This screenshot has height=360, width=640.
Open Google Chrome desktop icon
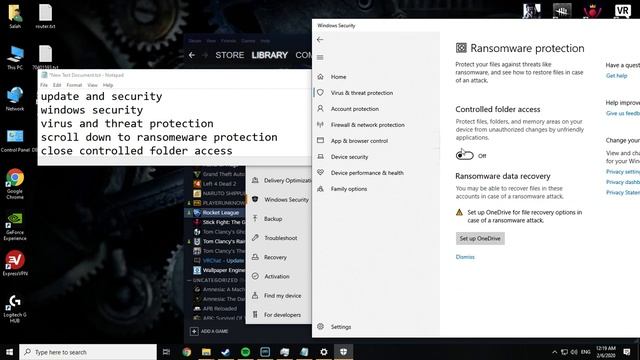(15, 183)
